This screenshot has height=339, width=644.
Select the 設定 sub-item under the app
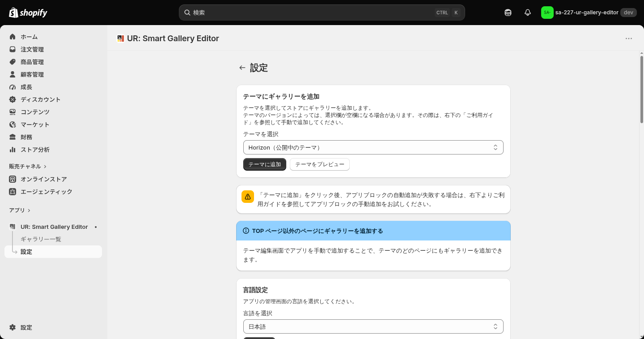pos(53,252)
